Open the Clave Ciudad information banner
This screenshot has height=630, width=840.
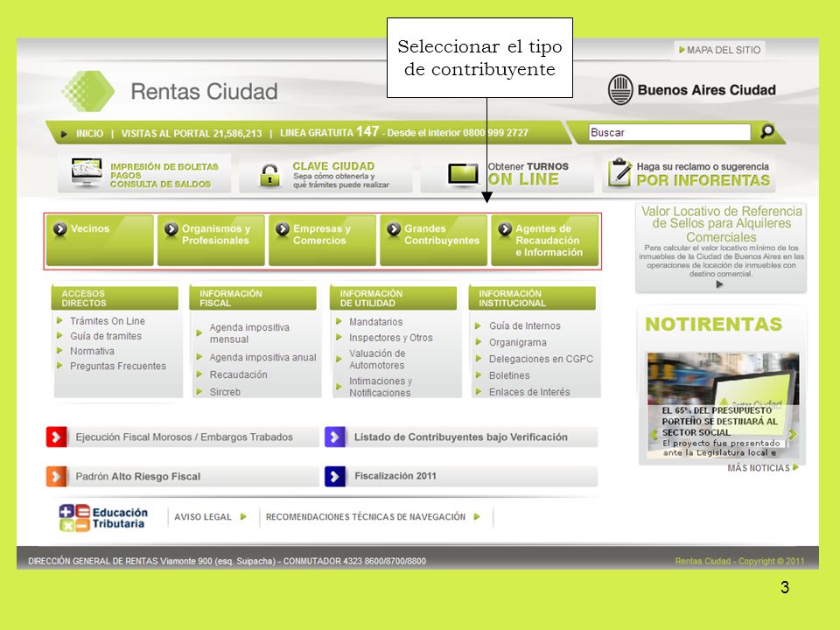coord(325,173)
